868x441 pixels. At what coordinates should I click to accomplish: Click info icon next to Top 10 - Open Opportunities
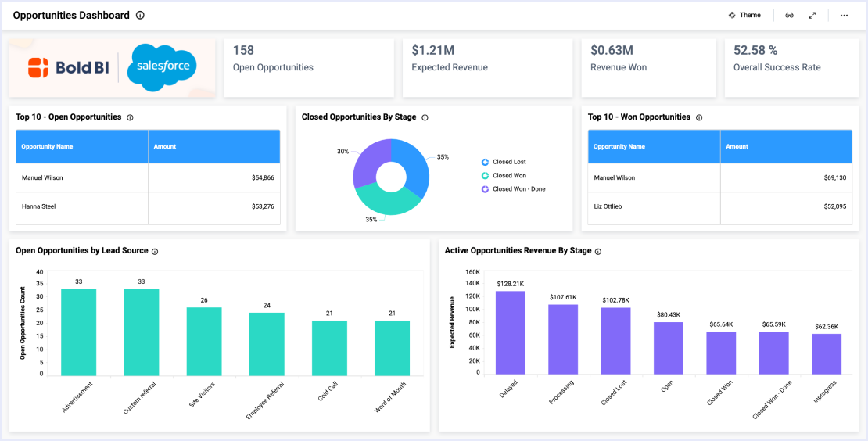130,117
